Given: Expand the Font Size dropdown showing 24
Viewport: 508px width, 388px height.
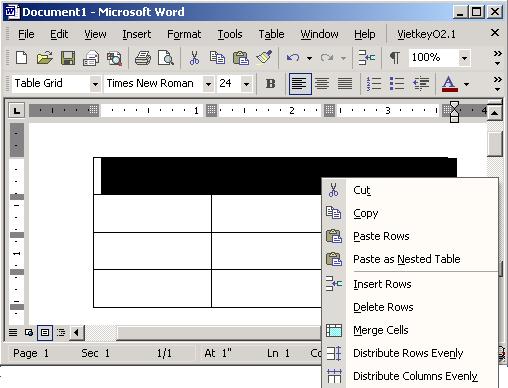Looking at the screenshot, I should point(246,84).
